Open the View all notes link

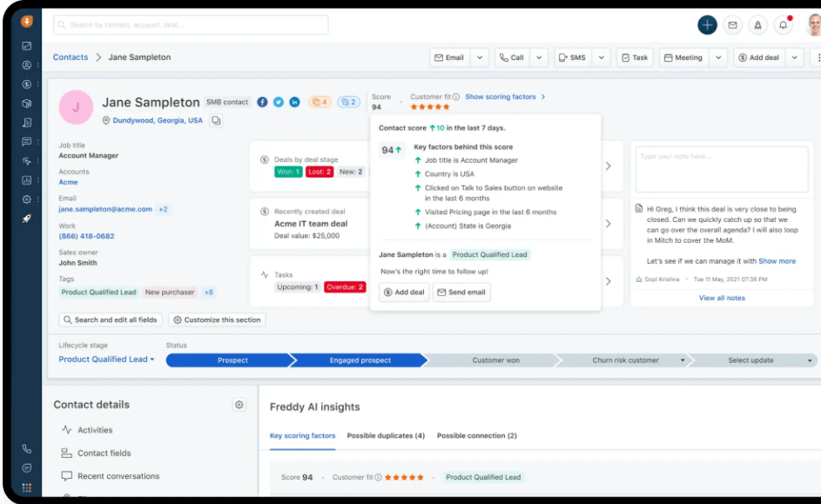722,298
